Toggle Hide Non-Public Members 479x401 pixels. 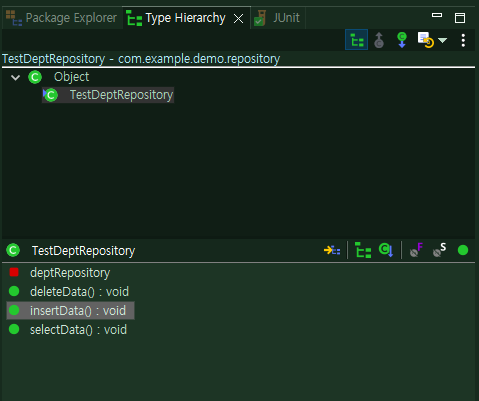[463, 250]
